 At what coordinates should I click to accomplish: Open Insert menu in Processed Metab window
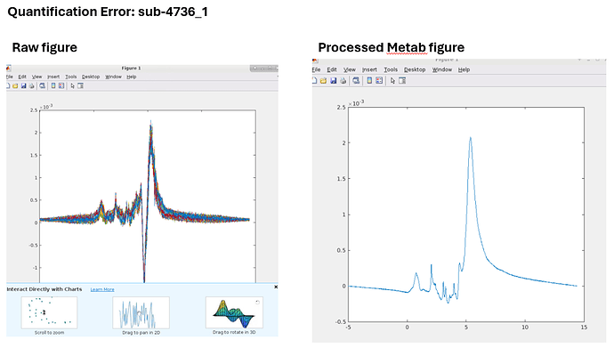point(369,69)
